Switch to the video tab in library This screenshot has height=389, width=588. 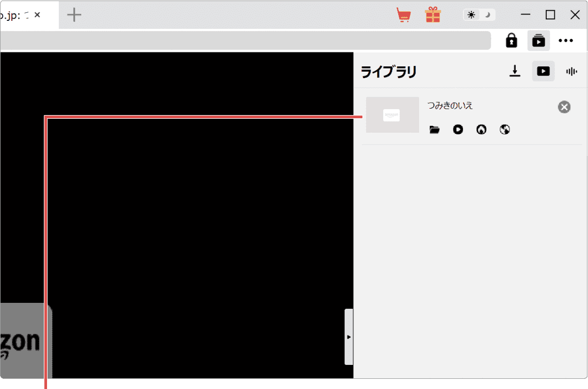pyautogui.click(x=543, y=71)
